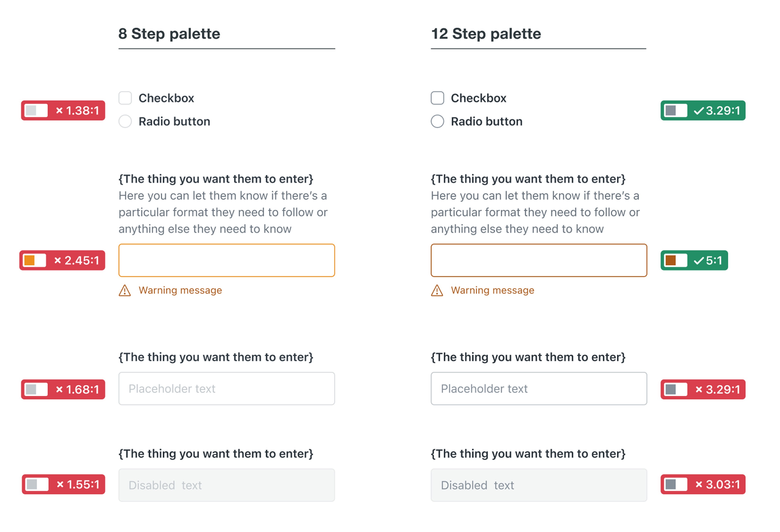
Task: Click the X icon on 1.38:1 badge
Action: tap(59, 110)
